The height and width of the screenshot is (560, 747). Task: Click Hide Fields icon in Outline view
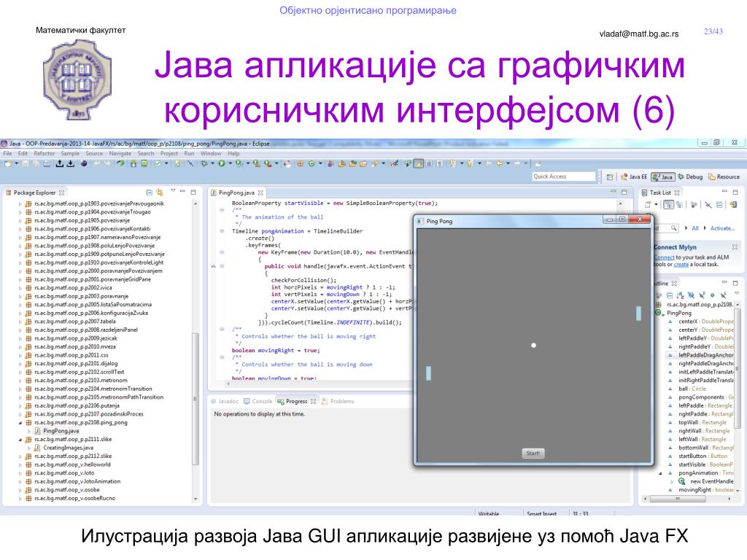tap(692, 295)
